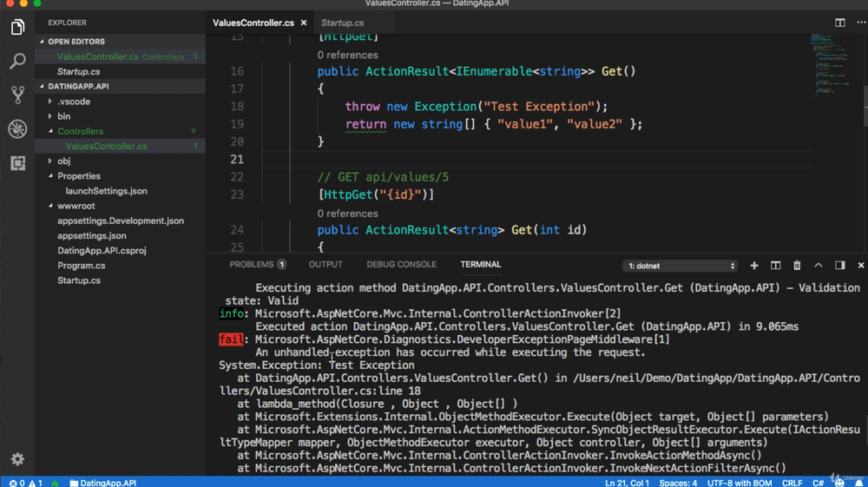
Task: Switch to the DEBUG CONSOLE tab
Action: 401,265
